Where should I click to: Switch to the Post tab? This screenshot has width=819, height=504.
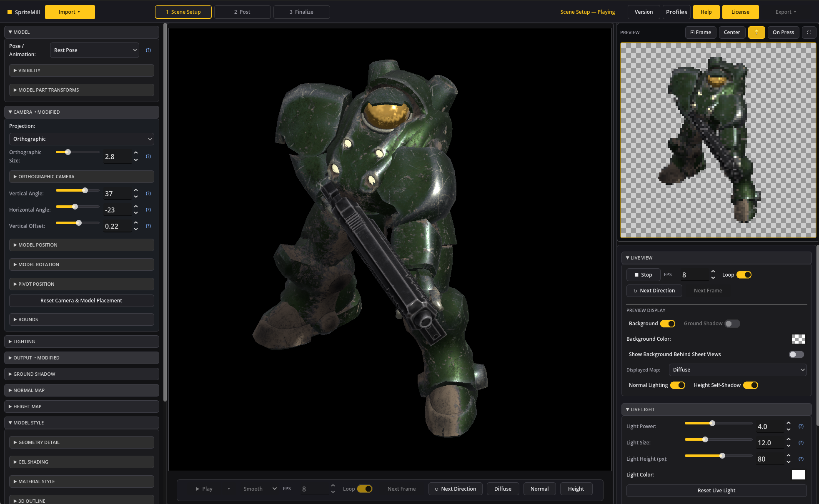[243, 12]
